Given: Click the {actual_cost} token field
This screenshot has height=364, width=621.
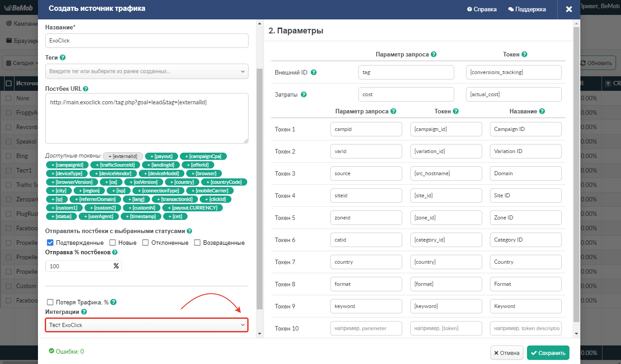Looking at the screenshot, I should 513,94.
